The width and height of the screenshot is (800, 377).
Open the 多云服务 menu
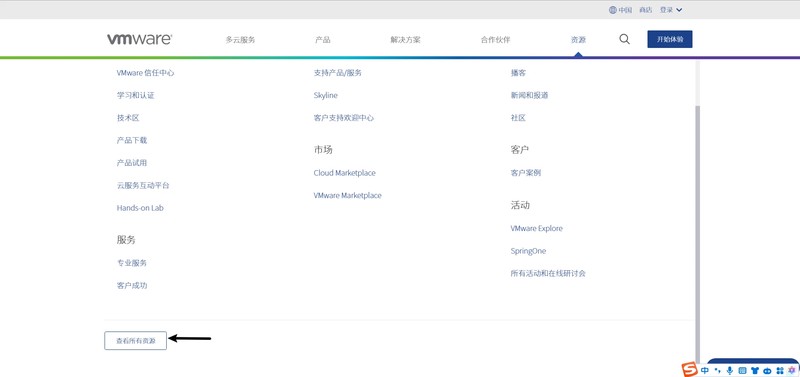click(240, 40)
